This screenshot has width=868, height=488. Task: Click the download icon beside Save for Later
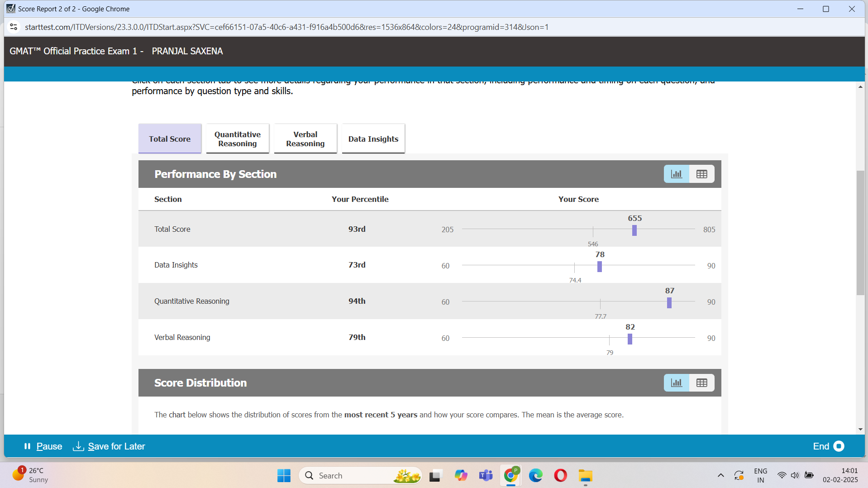click(78, 446)
